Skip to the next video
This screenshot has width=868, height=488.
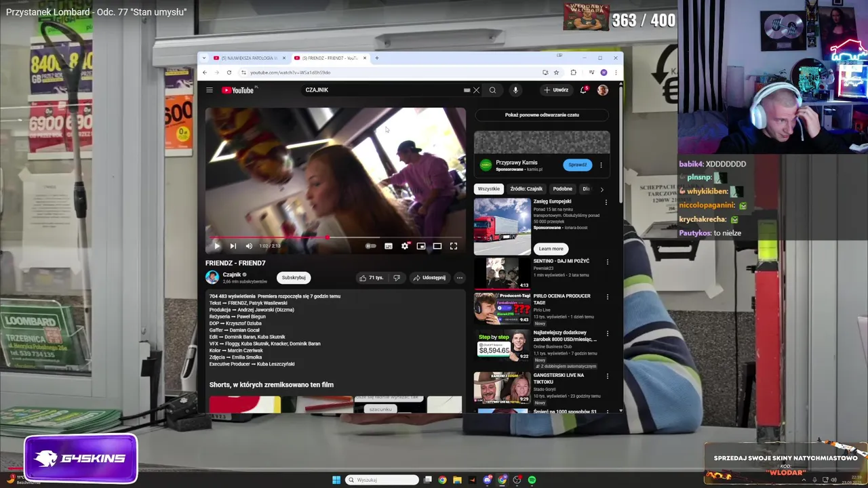point(233,246)
